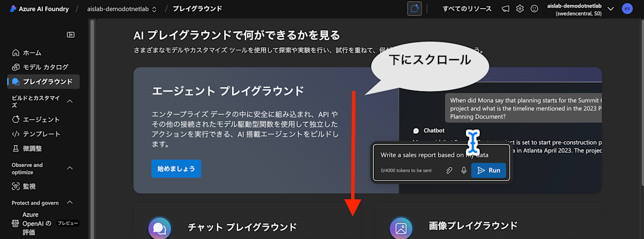Image resolution: width=644 pixels, height=239 pixels.
Task: Click the Chatbot label in preview
Action: (x=434, y=131)
